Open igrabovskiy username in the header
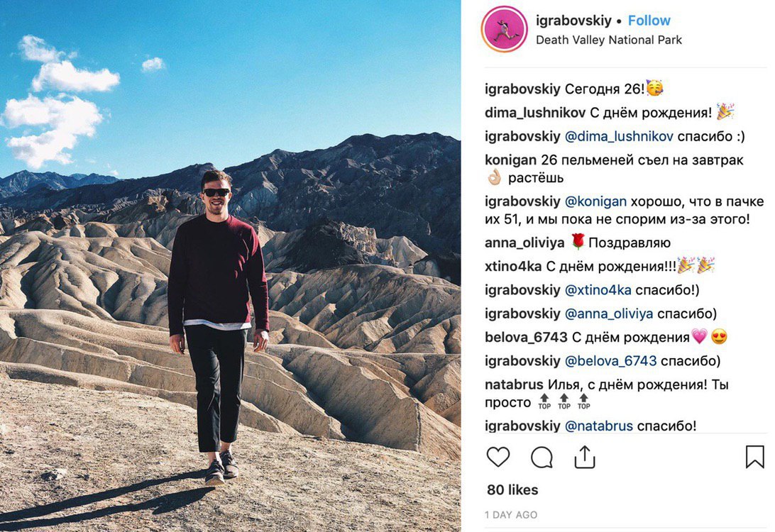 point(573,21)
